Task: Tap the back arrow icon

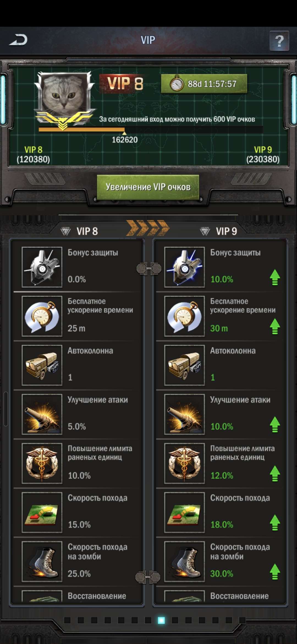Action: click(18, 40)
